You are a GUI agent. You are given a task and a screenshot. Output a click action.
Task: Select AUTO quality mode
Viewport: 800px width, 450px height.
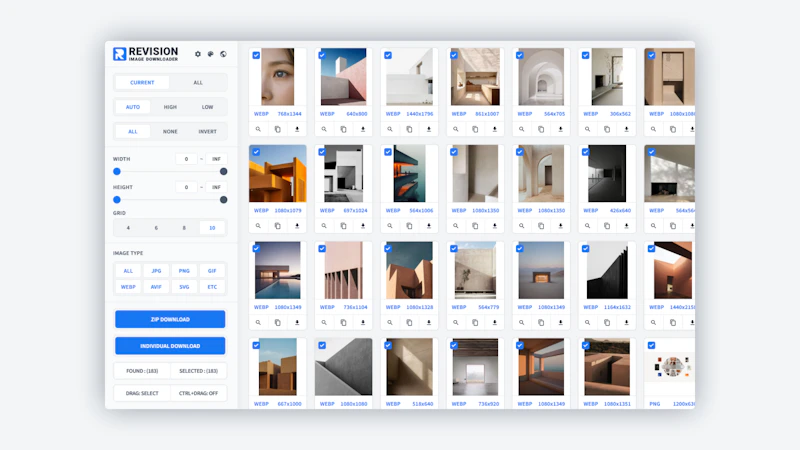[133, 107]
